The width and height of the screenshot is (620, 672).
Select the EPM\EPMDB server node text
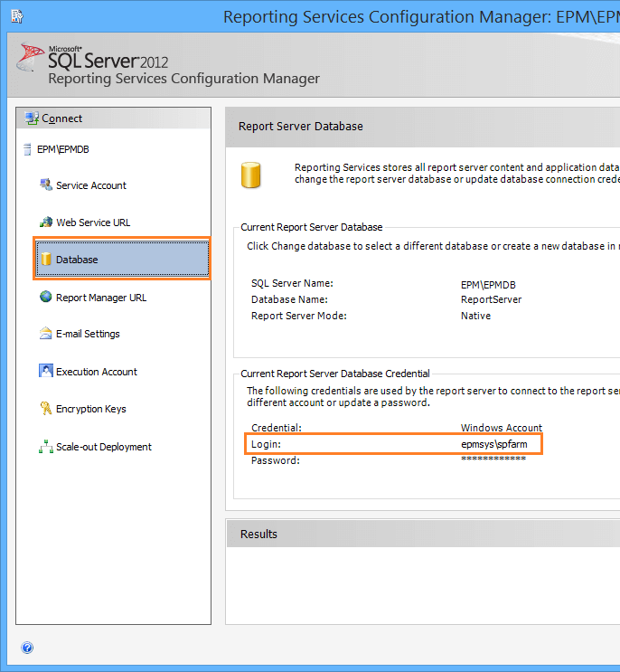63,149
